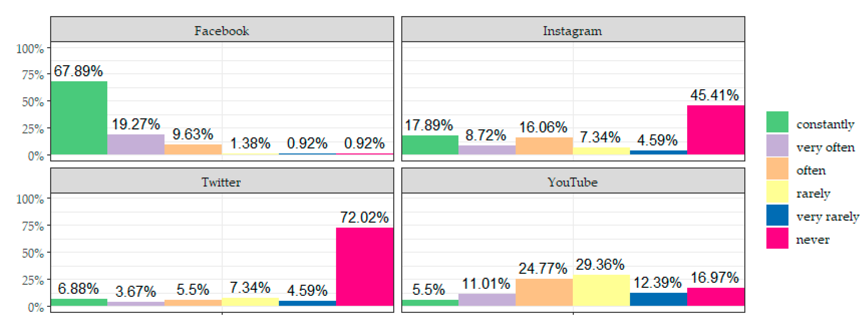Image resolution: width=868 pixels, height=330 pixels.
Task: Select YouTube's orange 24.77% bar
Action: coord(544,292)
